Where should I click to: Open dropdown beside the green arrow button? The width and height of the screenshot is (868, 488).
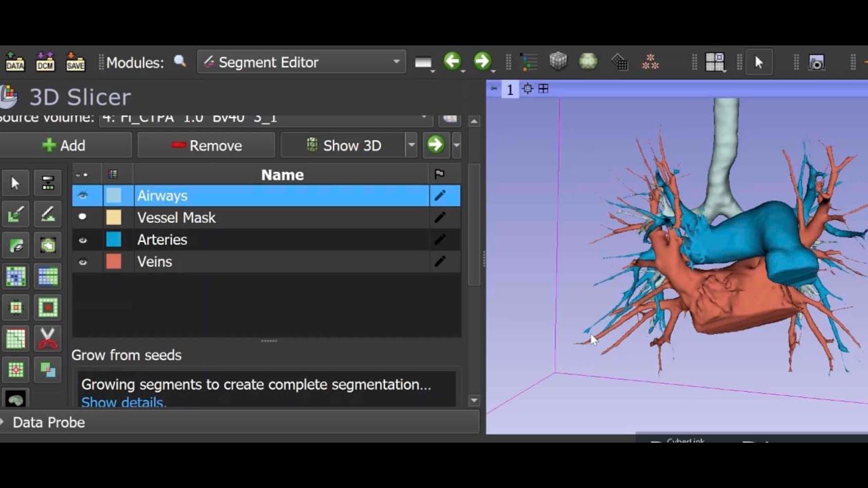tap(456, 145)
